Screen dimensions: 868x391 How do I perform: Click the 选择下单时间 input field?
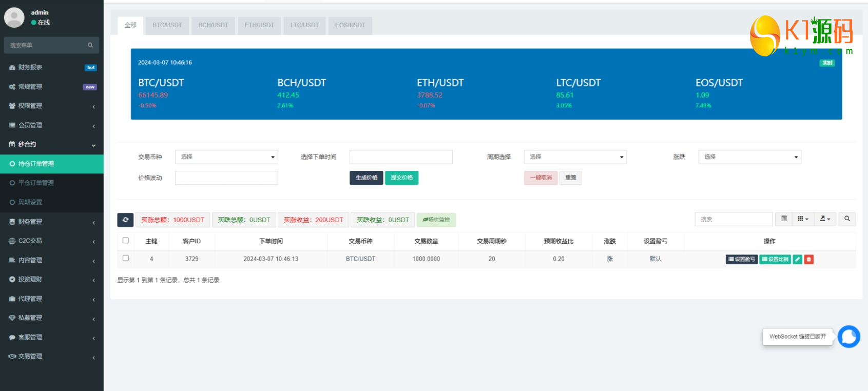click(401, 157)
